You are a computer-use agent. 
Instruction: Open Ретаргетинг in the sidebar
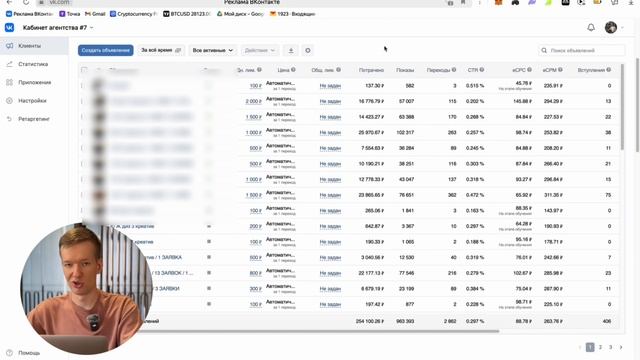click(x=34, y=119)
